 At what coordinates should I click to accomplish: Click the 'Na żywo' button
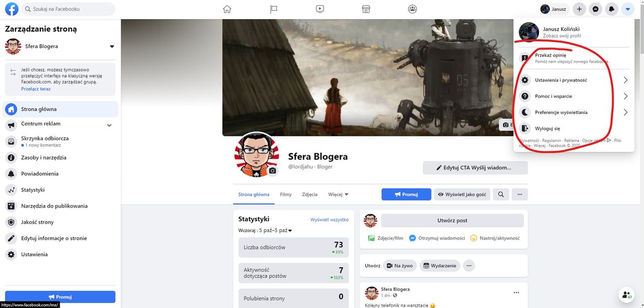tap(399, 266)
